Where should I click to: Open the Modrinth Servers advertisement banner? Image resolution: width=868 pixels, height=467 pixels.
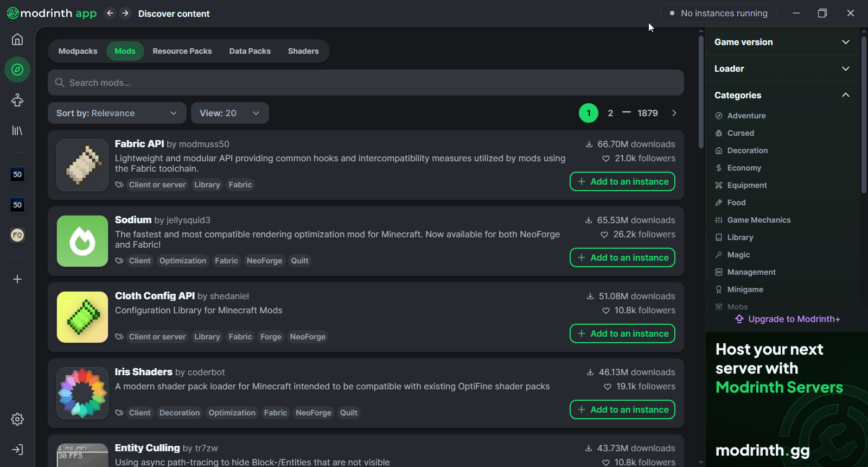pos(787,399)
